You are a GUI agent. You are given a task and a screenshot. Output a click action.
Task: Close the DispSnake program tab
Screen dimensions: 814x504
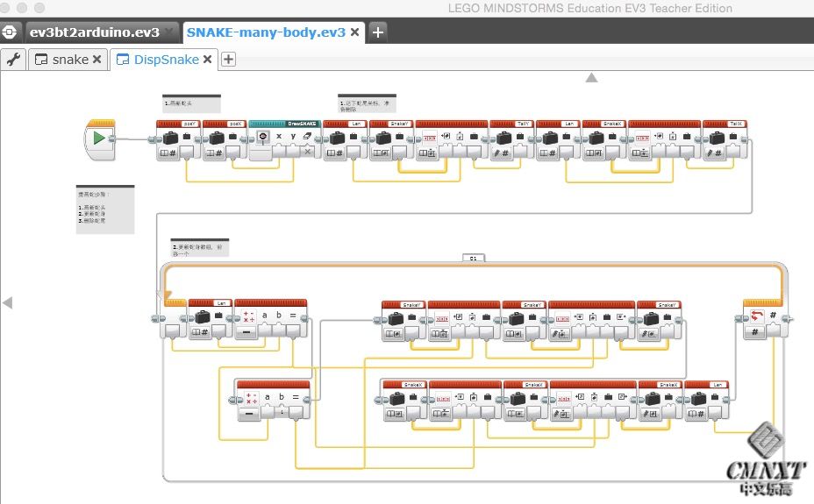[207, 60]
